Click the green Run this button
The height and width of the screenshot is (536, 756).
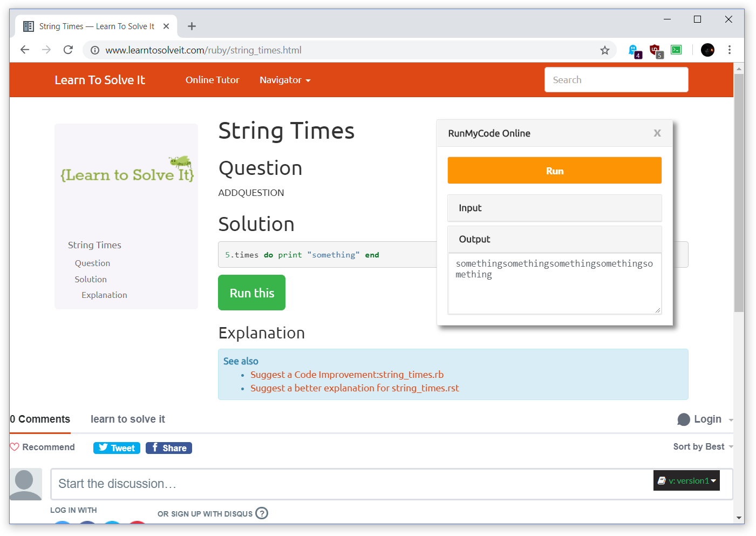(x=251, y=293)
